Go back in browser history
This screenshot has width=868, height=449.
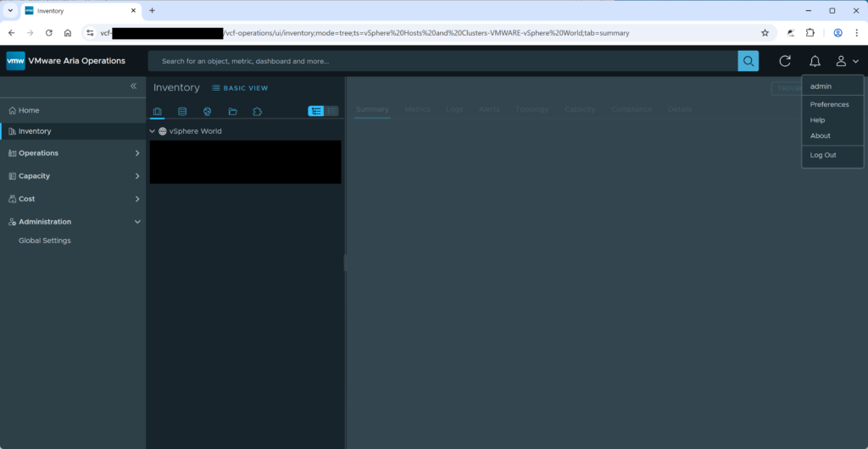point(12,33)
